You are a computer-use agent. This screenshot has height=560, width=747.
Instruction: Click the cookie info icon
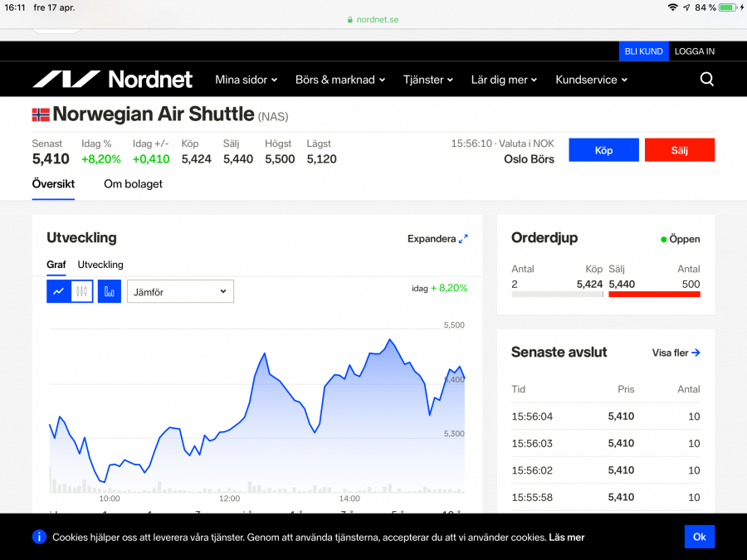click(x=39, y=537)
